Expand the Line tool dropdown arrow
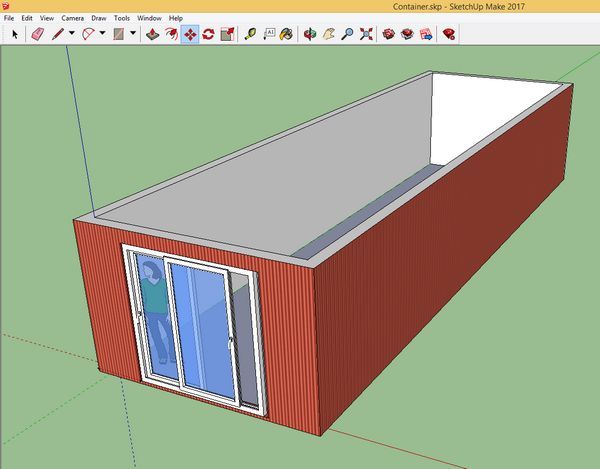Screen dimensions: 600x469 tap(73, 34)
